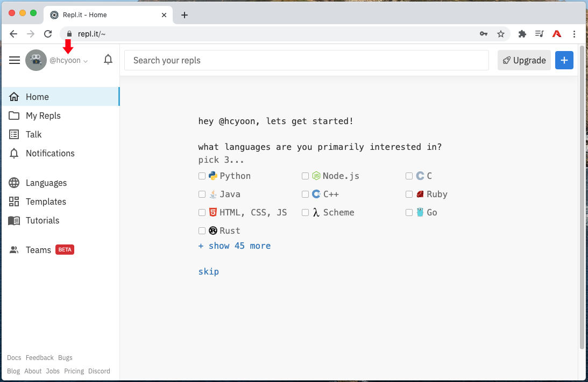Image resolution: width=588 pixels, height=382 pixels.
Task: Open Tutorials in the sidebar
Action: click(61, 220)
